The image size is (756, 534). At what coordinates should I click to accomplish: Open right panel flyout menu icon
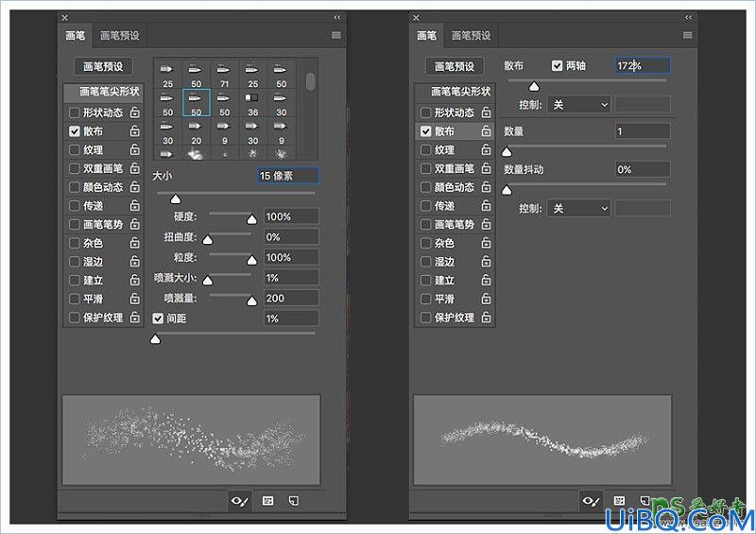688,35
